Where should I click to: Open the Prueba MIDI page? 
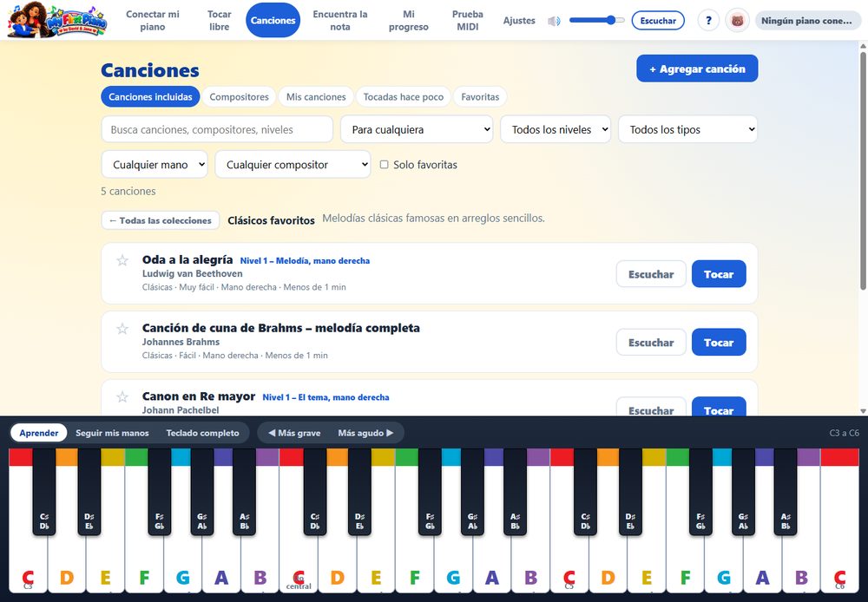click(468, 21)
